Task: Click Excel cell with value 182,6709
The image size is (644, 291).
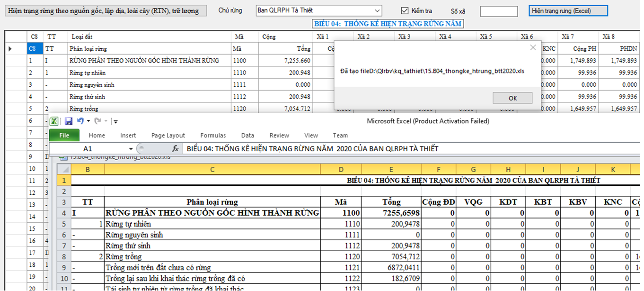Action: tap(391, 278)
